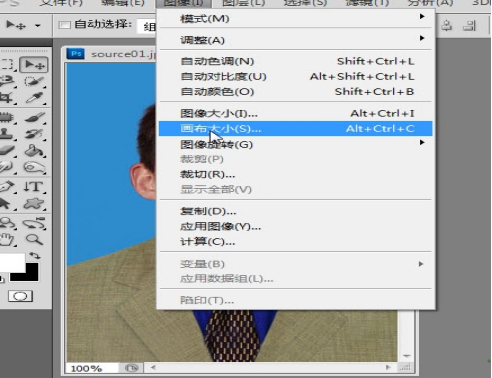Expand the 模式(M) submenu
The image size is (492, 378).
tap(422, 16)
